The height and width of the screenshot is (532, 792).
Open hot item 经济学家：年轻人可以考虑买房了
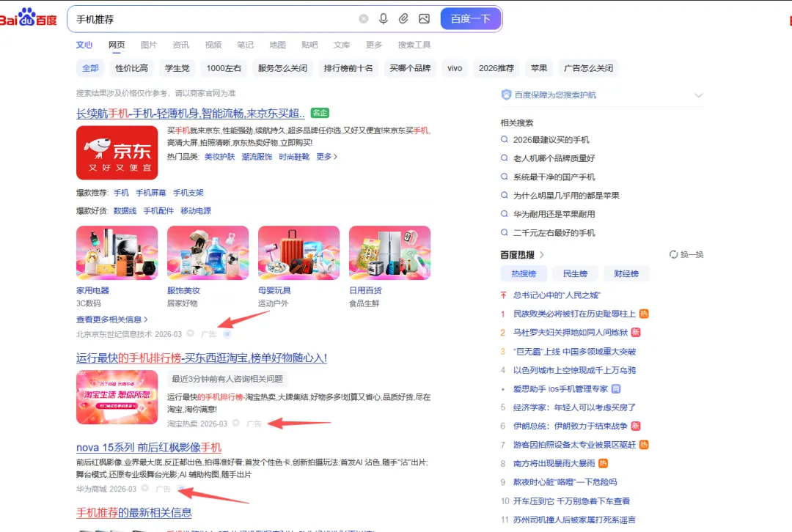tap(574, 407)
